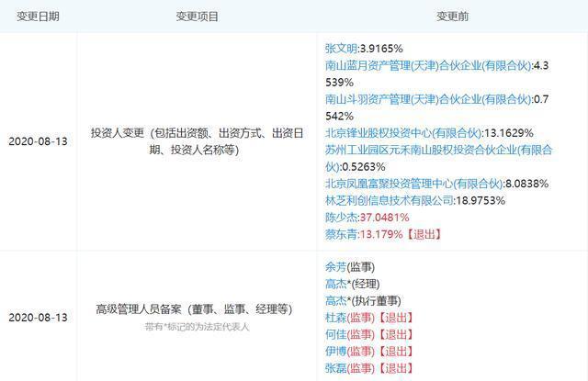Select the 变更项目 column header
Image resolution: width=588 pixels, height=381 pixels.
pos(198,17)
